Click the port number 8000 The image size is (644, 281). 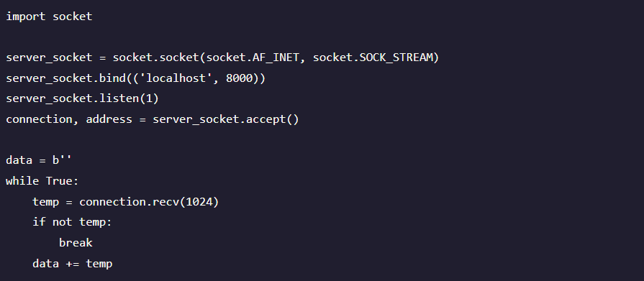pos(240,78)
